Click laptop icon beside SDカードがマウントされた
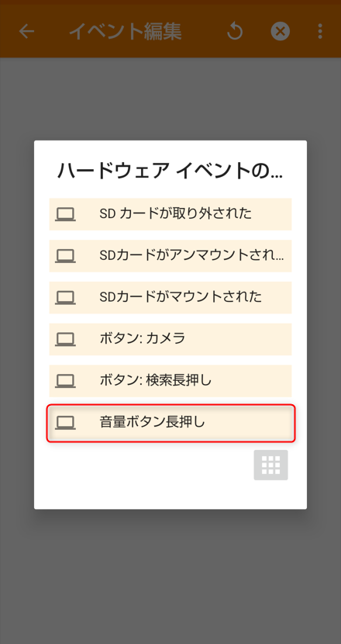Viewport: 341px width, 644px height. coord(65,298)
